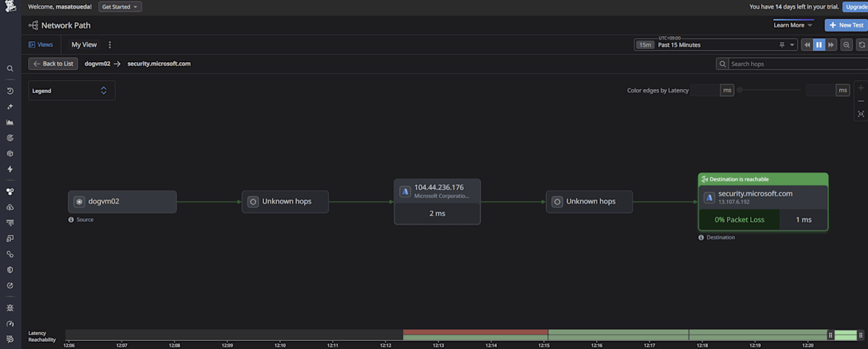The width and height of the screenshot is (868, 349).
Task: Click the Datadog logo in the sidebar
Action: coord(10,7)
